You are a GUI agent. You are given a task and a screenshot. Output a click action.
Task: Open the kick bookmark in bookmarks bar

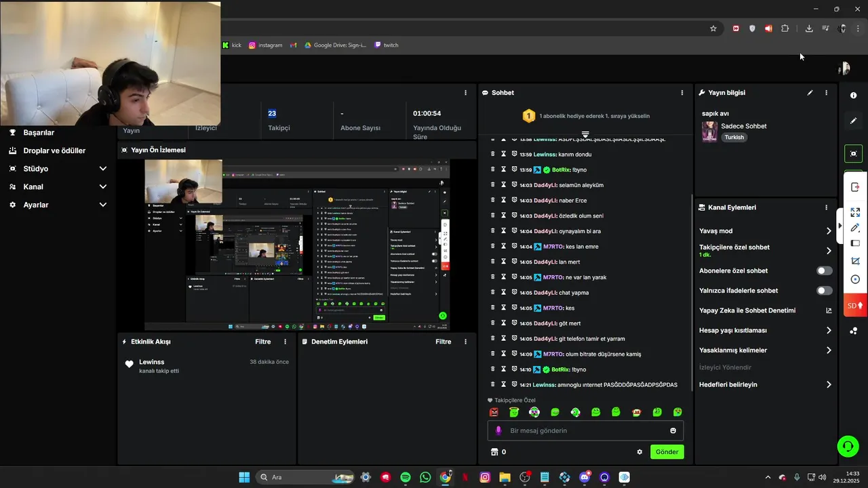click(x=232, y=45)
